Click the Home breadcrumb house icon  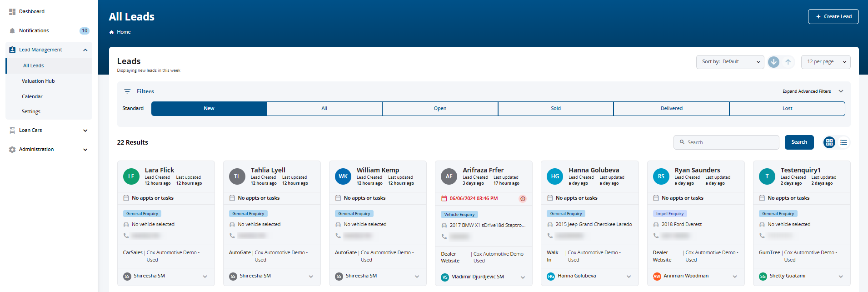(x=111, y=32)
